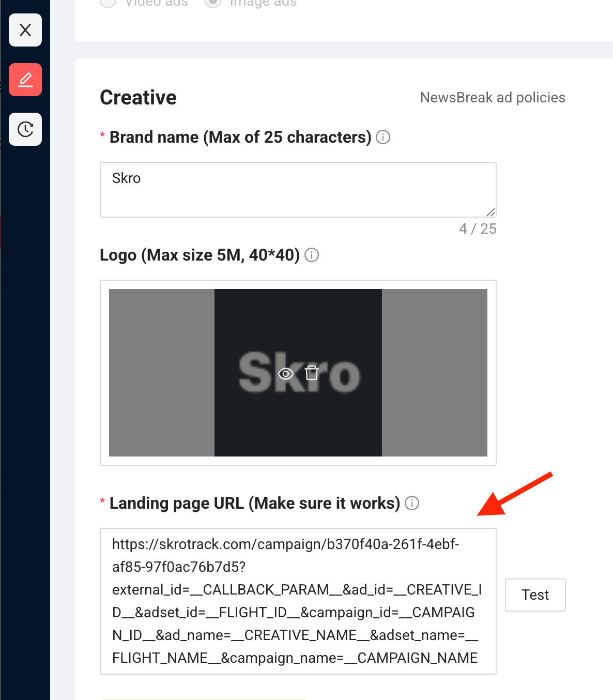613x700 pixels.
Task: Click the Skro logo thumbnail
Action: click(298, 373)
